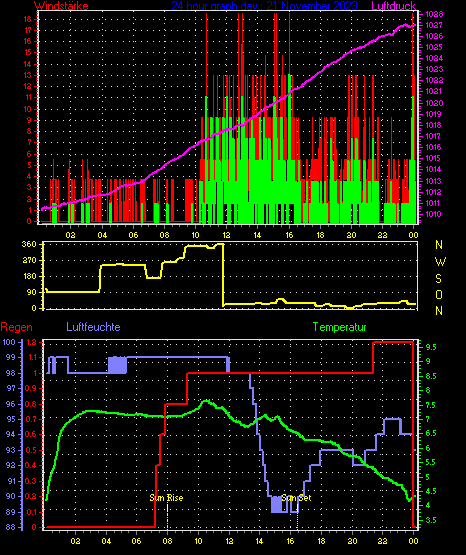This screenshot has width=466, height=555.
Task: Click the O compass direction letter
Action: point(439,294)
